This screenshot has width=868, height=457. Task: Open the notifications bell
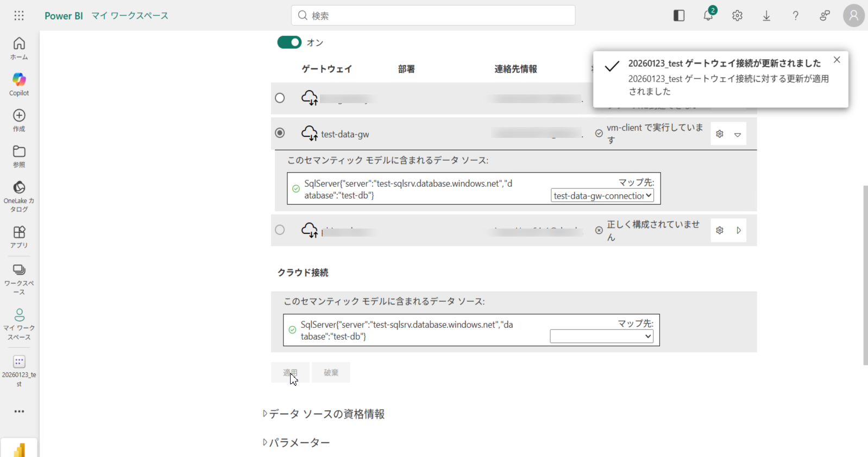point(708,16)
